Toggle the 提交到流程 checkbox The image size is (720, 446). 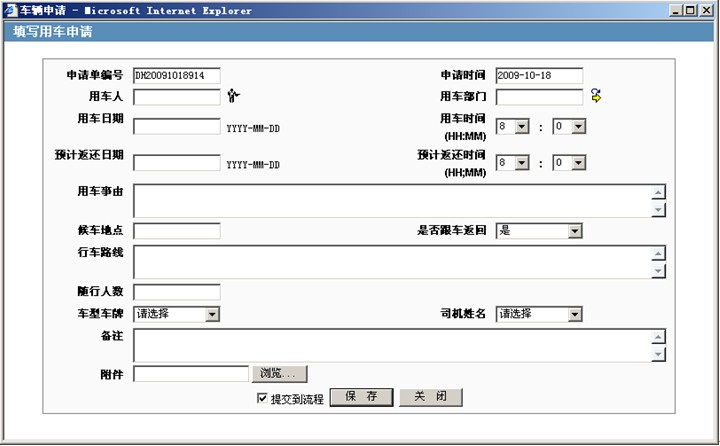(x=263, y=398)
